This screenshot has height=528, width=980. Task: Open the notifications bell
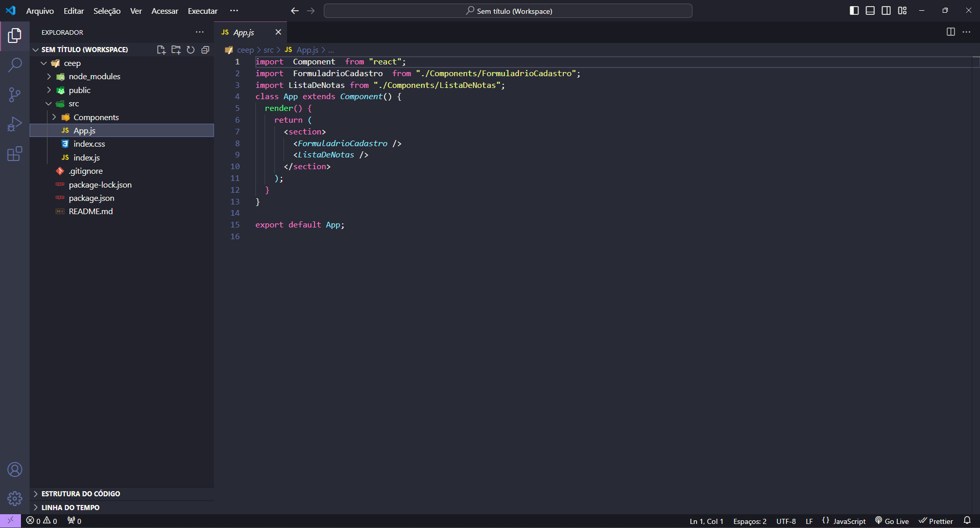[967, 521]
